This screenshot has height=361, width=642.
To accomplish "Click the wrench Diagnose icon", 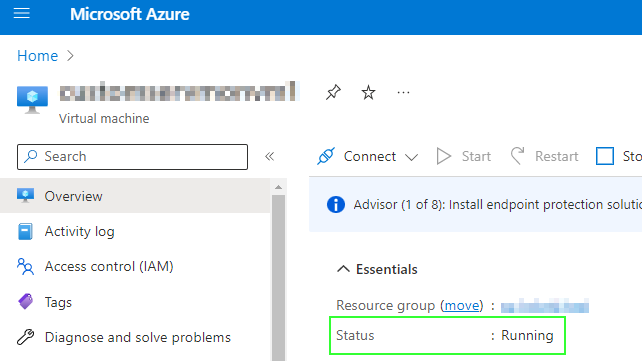I will point(25,337).
